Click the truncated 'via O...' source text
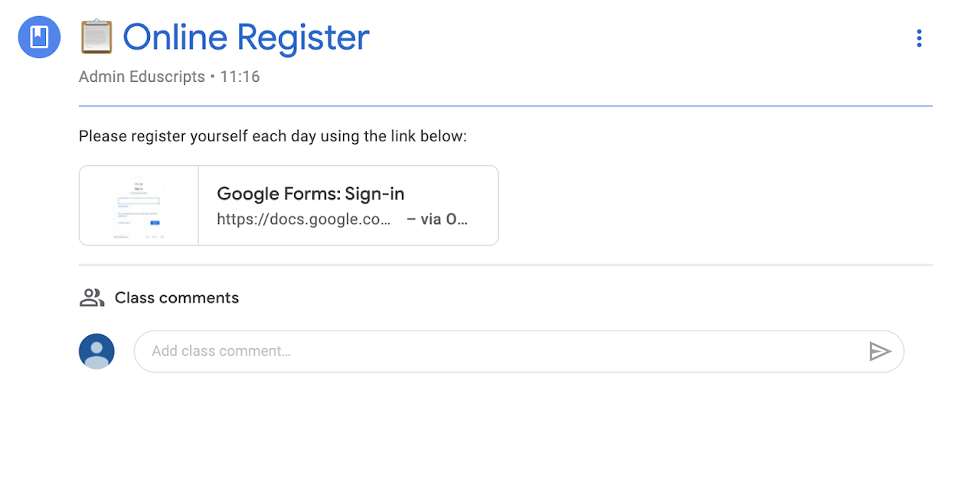The width and height of the screenshot is (980, 485). 437,220
